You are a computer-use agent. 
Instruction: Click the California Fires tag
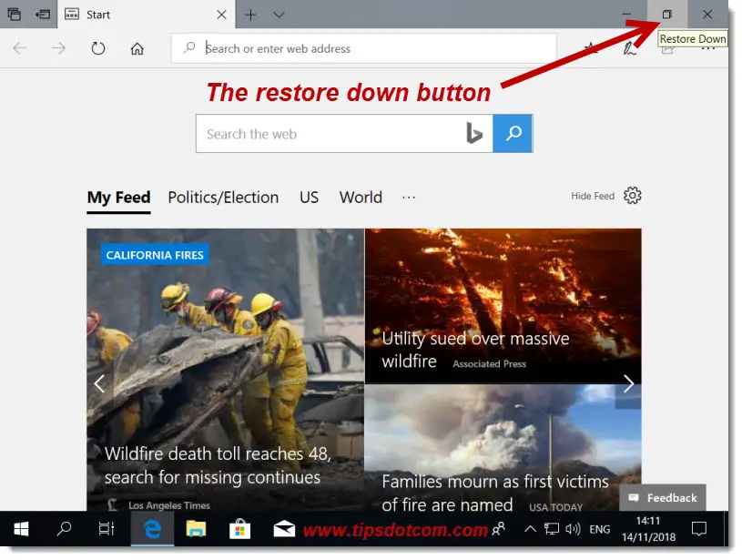tap(155, 255)
